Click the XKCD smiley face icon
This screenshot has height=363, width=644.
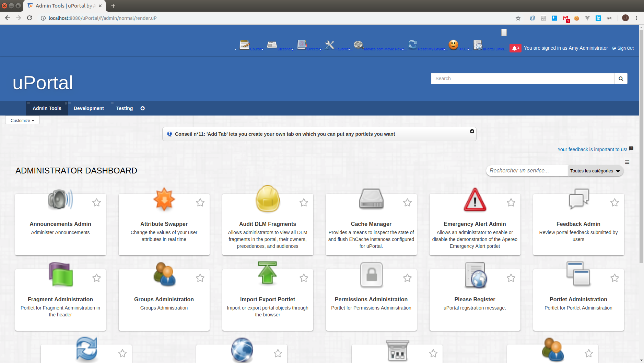[x=453, y=45]
